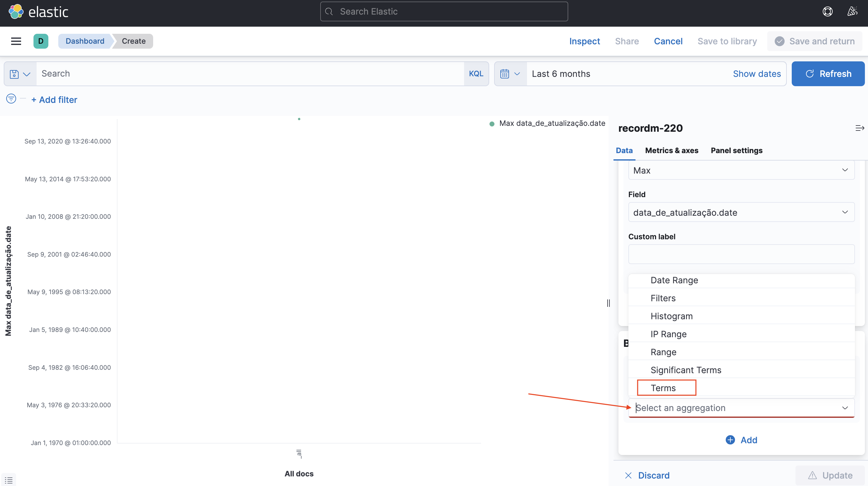Discard the editor changes

647,475
